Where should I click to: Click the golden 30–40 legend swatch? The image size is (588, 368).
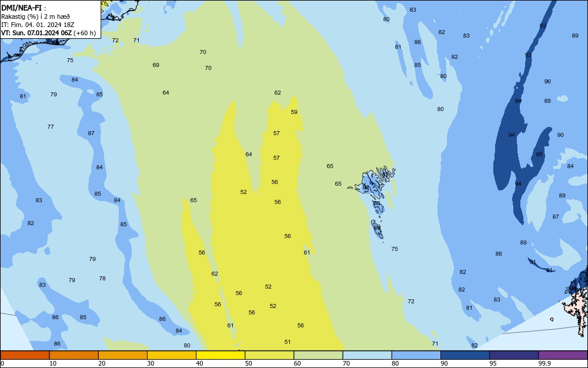click(x=172, y=355)
